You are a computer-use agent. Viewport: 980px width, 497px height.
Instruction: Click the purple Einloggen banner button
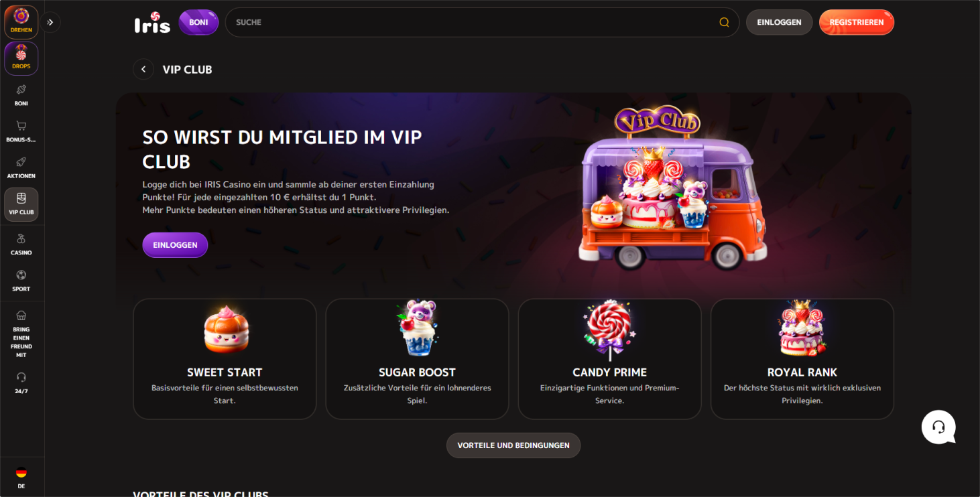[175, 245]
